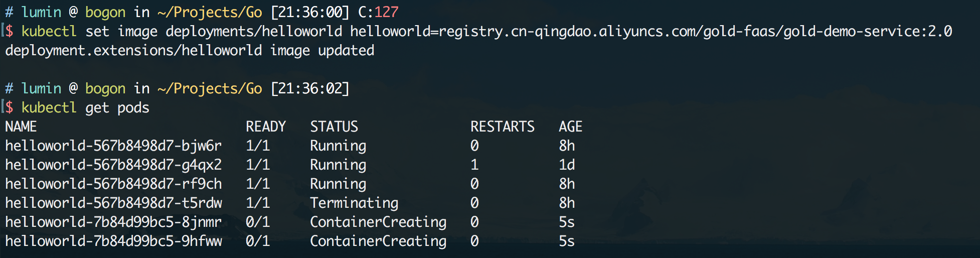Click the Terminating status text
980x258 pixels.
pos(354,203)
